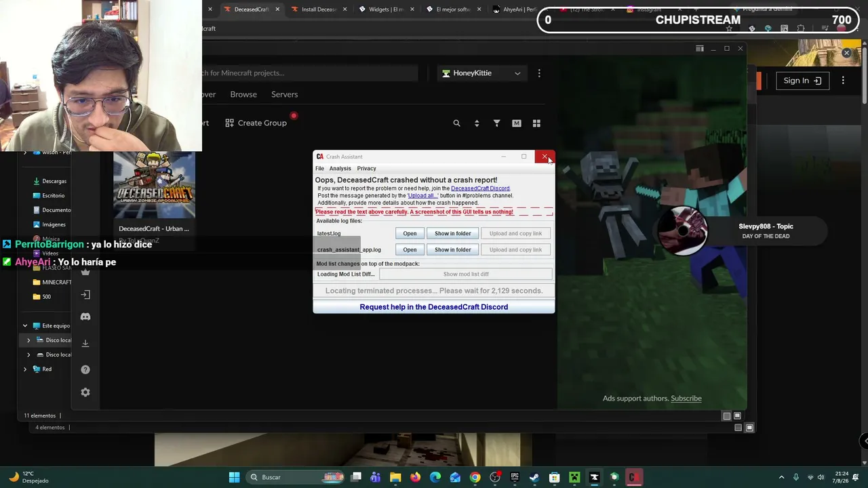Open Minecraft Launcher from the taskbar
The image size is (868, 488).
tap(574, 477)
